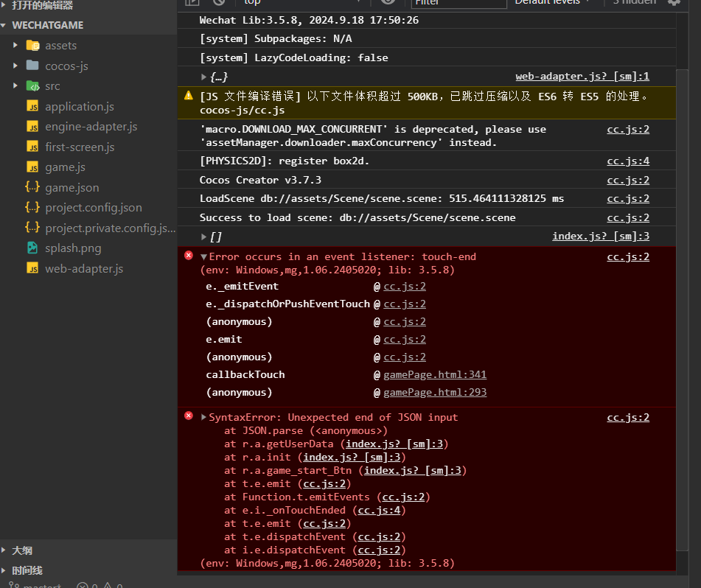Screen dimensions: 701x588
Task: Open the gamePage.html:341 source link
Action: [435, 375]
